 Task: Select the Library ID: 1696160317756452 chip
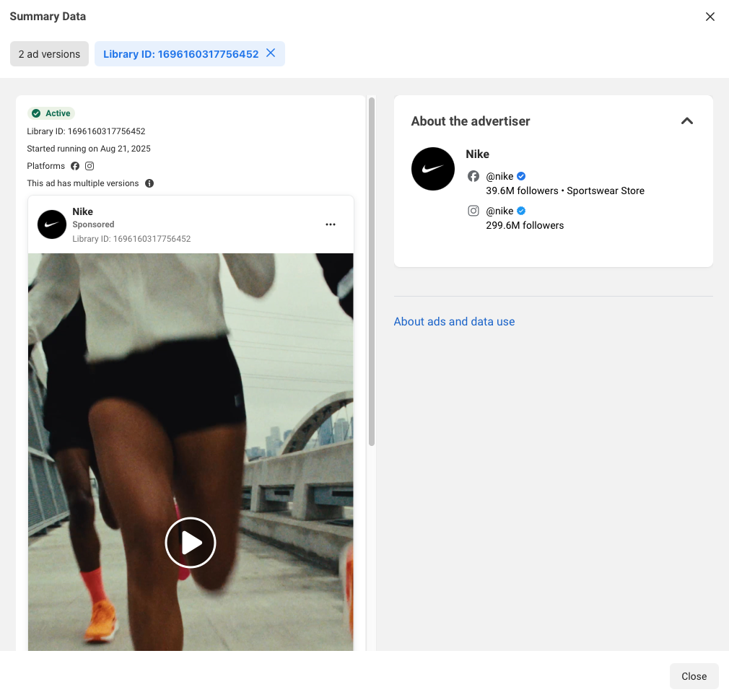pyautogui.click(x=181, y=54)
